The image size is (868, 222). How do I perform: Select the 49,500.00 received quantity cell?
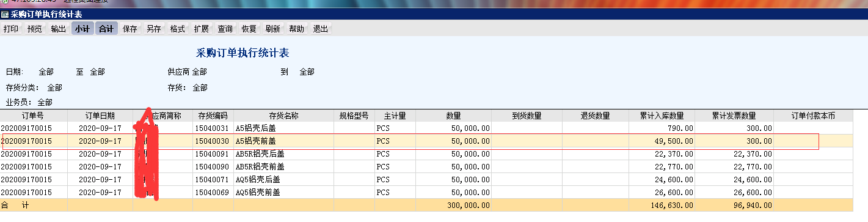click(x=662, y=141)
